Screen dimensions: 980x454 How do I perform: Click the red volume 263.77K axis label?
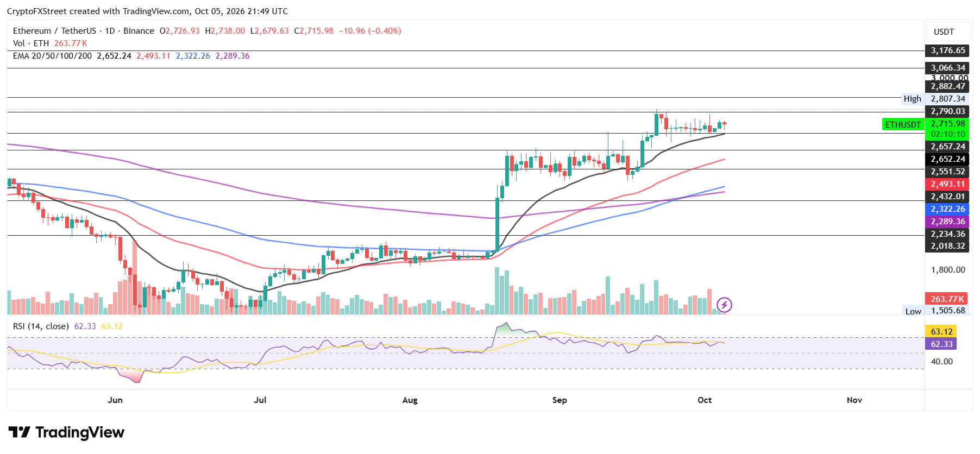[946, 299]
